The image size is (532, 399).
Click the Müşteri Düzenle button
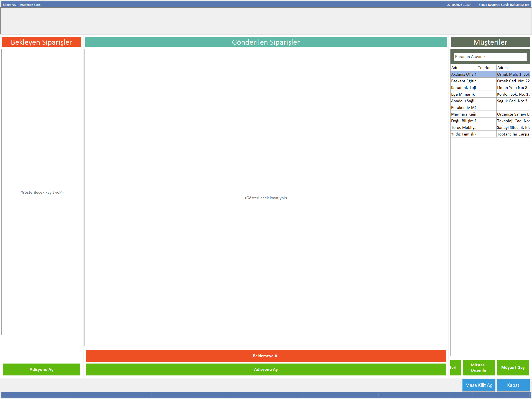click(x=479, y=367)
